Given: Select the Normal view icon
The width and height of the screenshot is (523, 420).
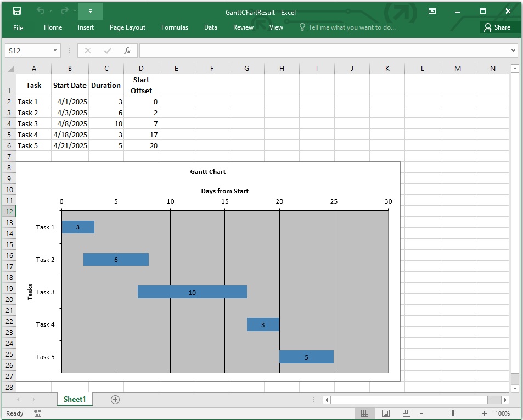Looking at the screenshot, I should click(365, 413).
